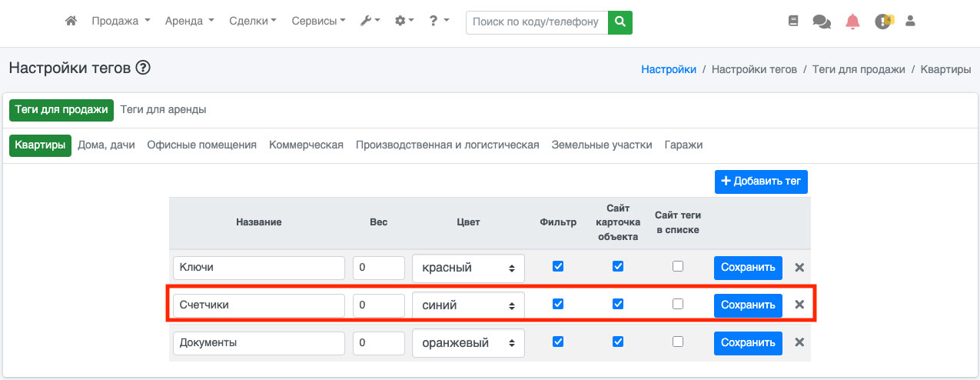Open the book documentation icon
Screen dimensions: 980x380
point(793,22)
